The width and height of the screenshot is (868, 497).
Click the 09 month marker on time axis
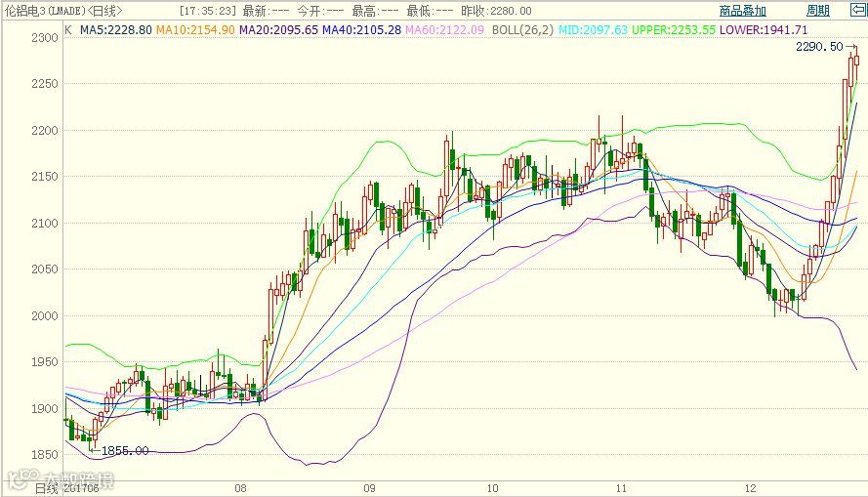(x=369, y=488)
